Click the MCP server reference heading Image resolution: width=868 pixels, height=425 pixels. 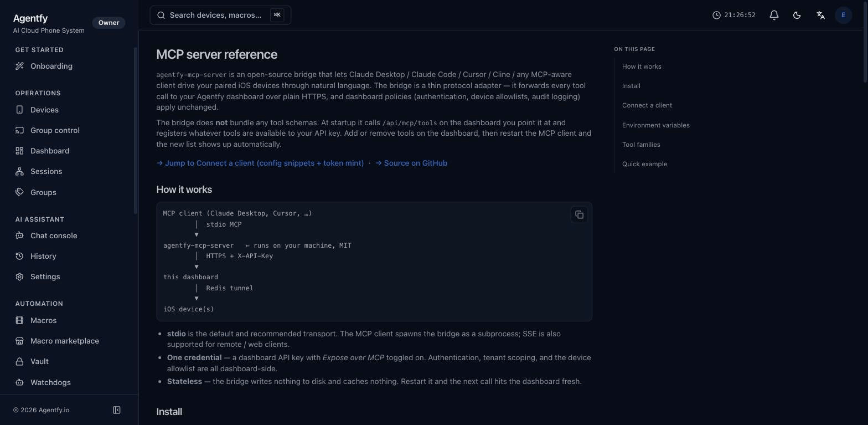coord(217,54)
